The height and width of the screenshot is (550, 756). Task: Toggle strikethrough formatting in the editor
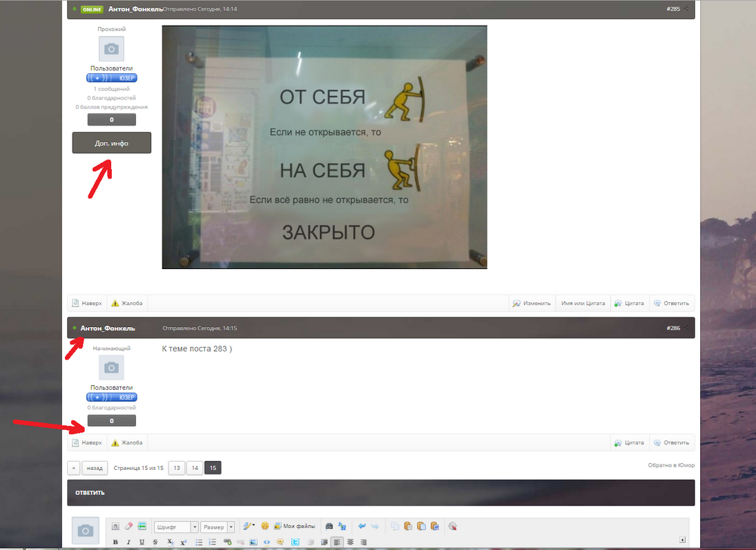(155, 542)
